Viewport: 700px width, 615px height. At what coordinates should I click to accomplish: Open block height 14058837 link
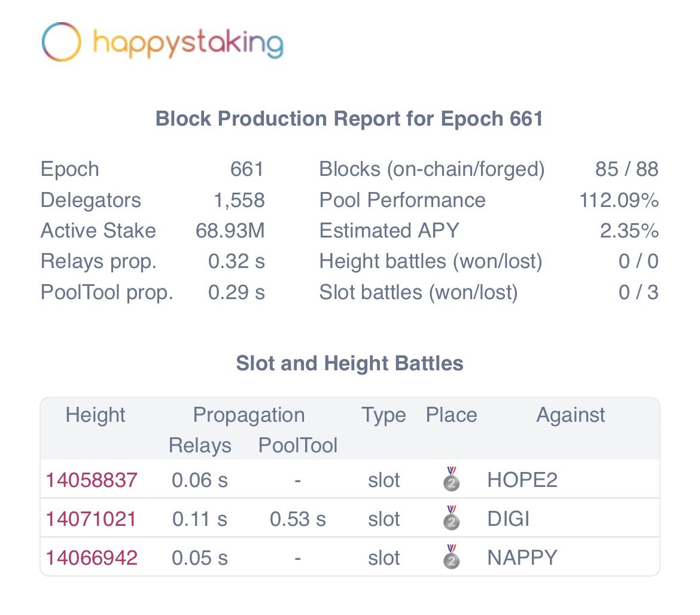tap(92, 480)
